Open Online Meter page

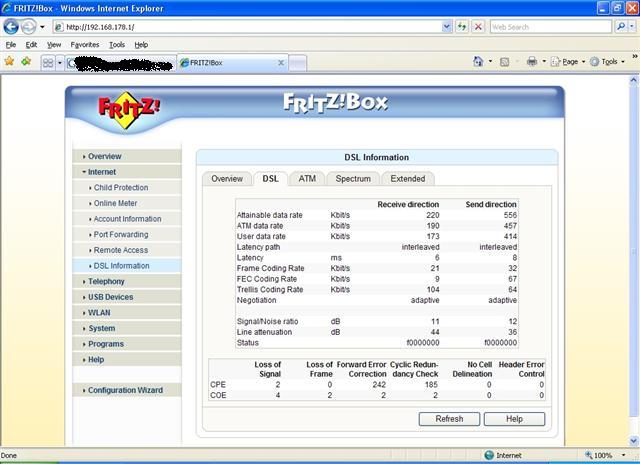127,203
